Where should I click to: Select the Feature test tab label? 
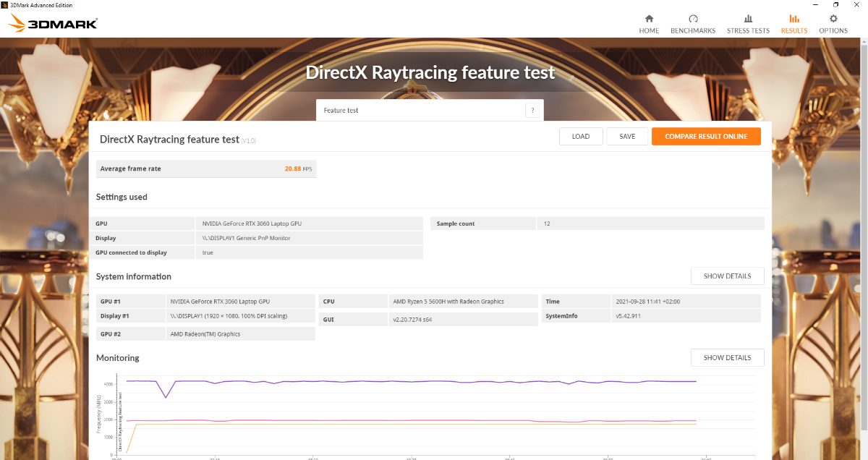341,111
